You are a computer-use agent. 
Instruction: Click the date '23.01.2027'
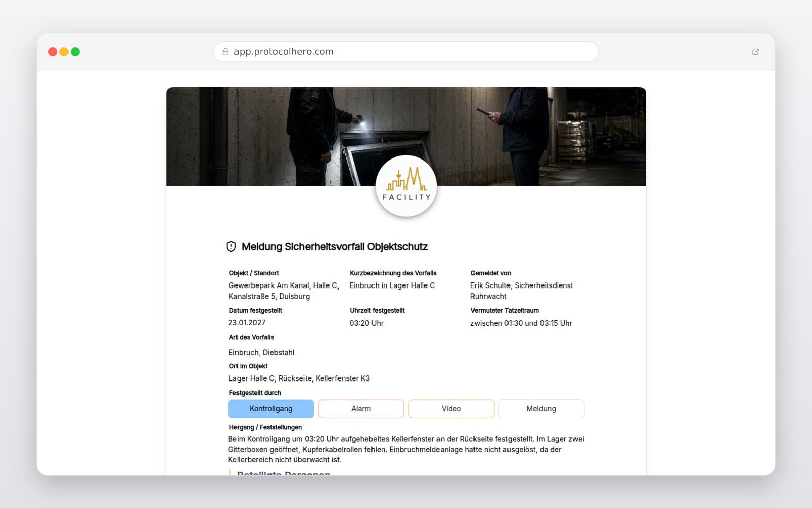(x=247, y=323)
